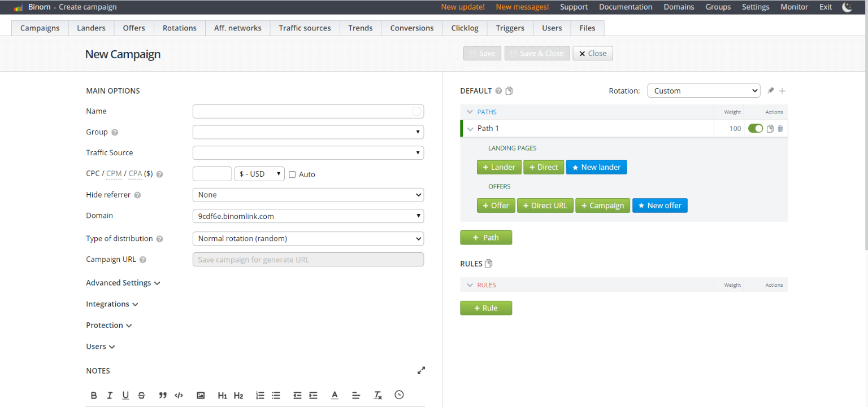The image size is (868, 407).
Task: Collapse the Path 1 row chevron
Action: 470,129
